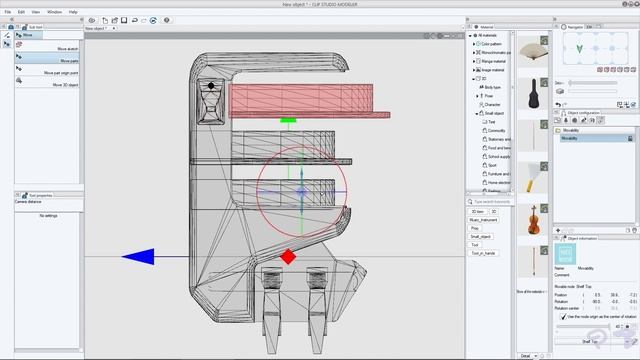
Task: Toggle use node origin as rotation center
Action: [564, 317]
